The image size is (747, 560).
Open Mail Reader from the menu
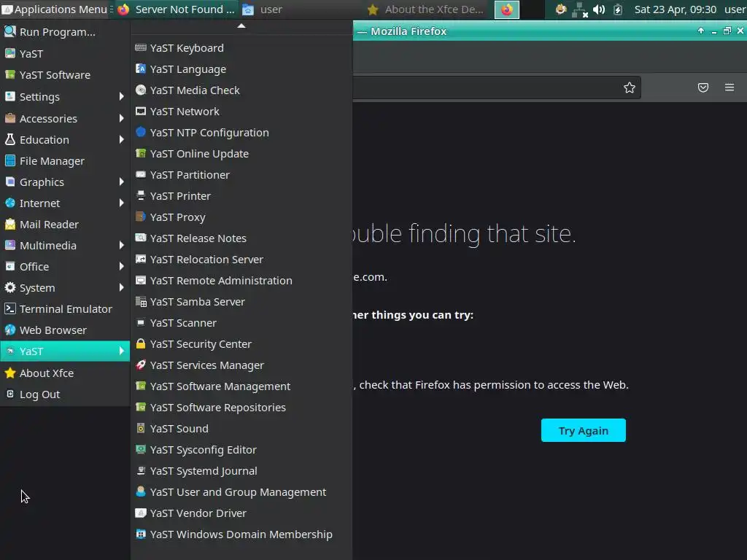(x=65, y=225)
